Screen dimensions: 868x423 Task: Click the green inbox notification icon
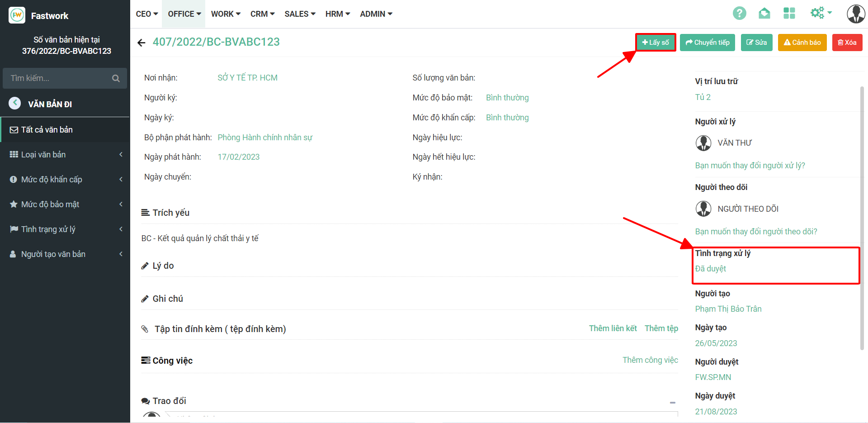point(764,13)
